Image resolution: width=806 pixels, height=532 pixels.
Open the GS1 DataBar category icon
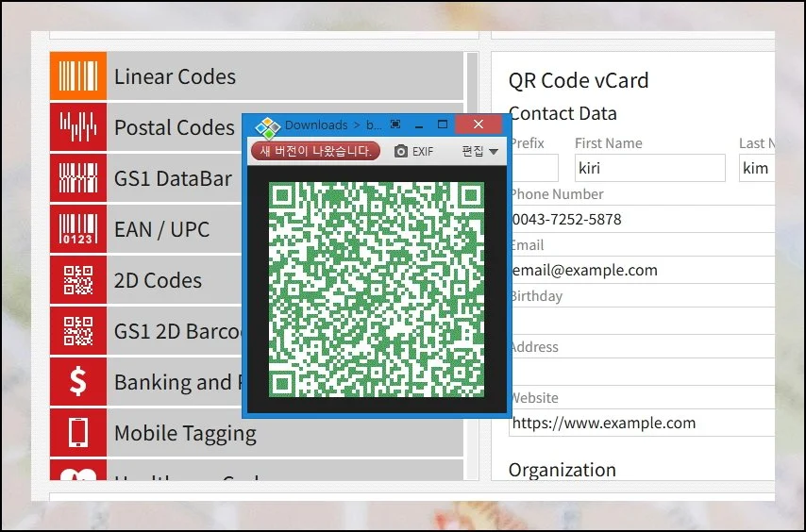tap(77, 178)
